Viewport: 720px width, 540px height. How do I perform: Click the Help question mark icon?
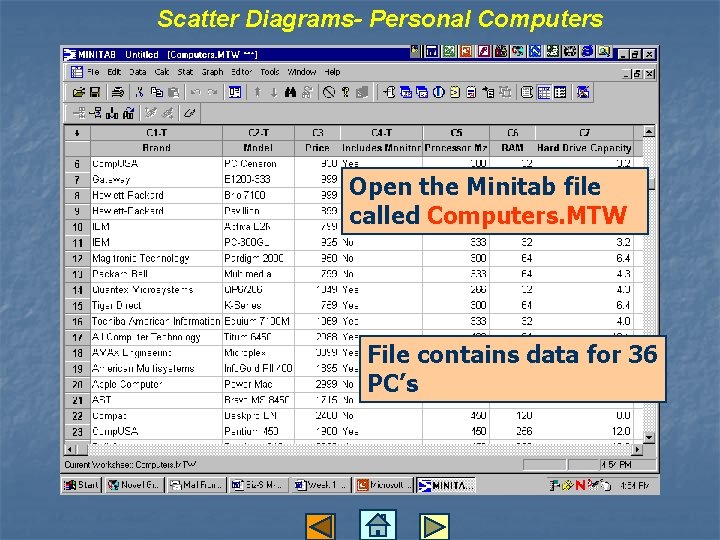(345, 93)
